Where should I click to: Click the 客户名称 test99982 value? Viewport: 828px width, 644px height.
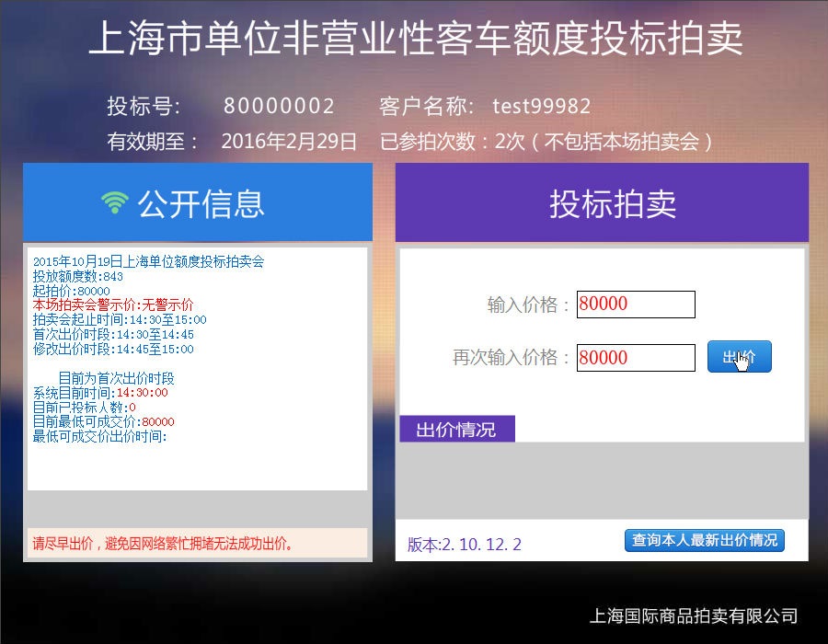click(541, 107)
